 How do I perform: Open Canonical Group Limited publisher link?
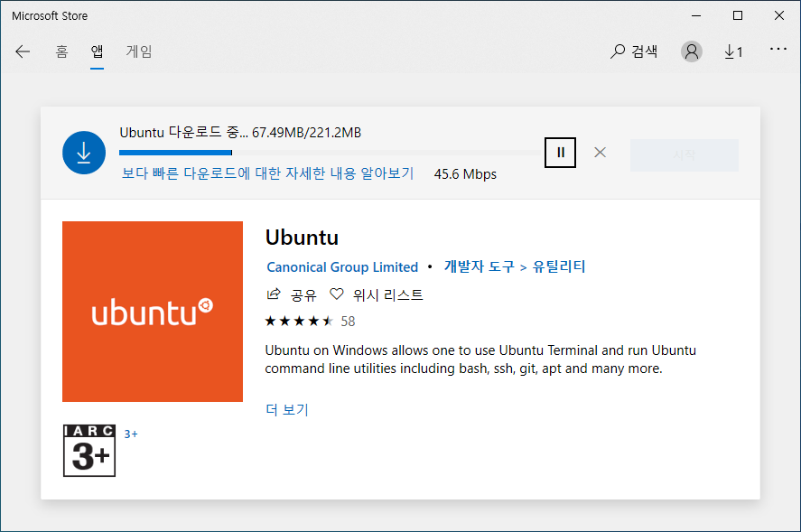342,266
